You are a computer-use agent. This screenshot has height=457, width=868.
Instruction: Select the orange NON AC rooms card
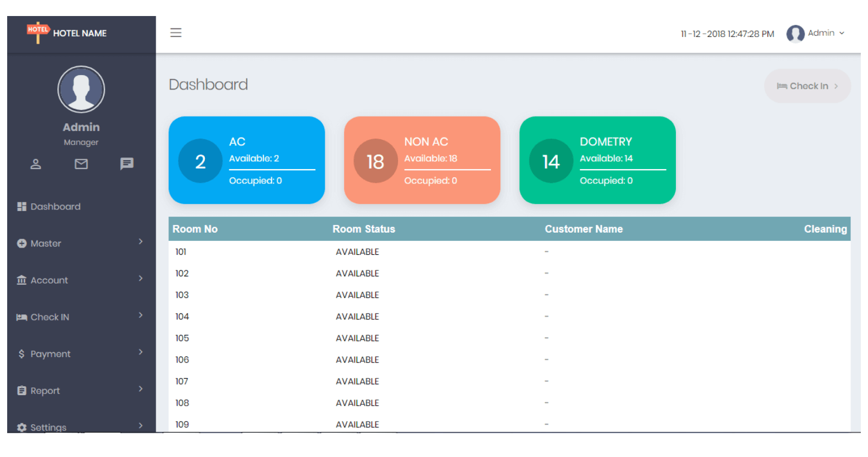tap(422, 160)
